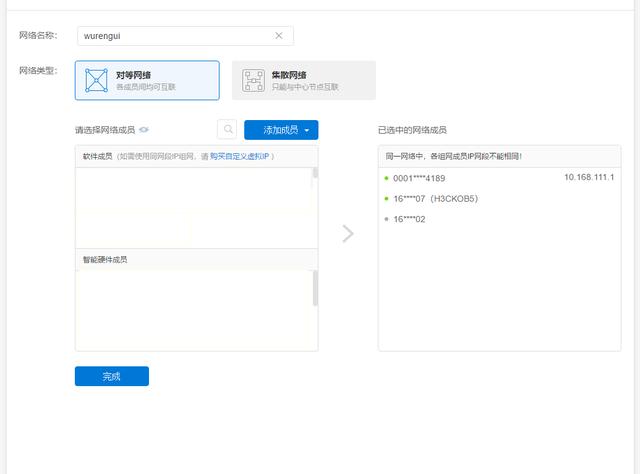Select the 对等网络 network type label
The image size is (640, 474).
click(134, 75)
